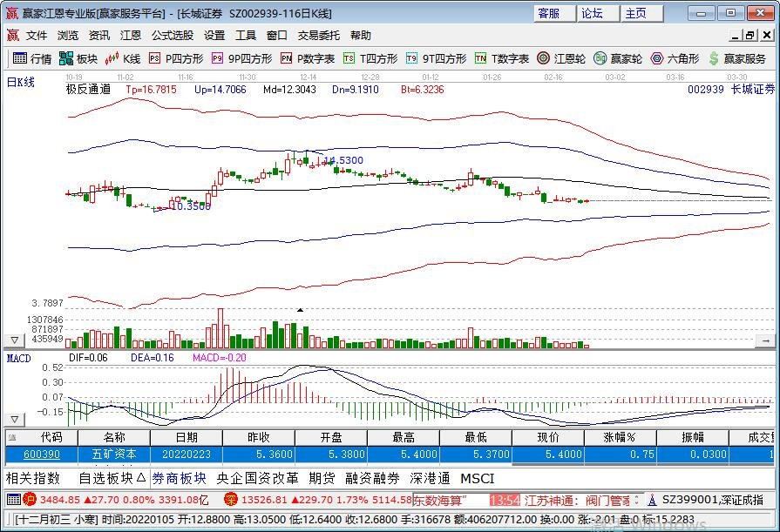Click the 沪 Shanghai index icon in status bar
780x532 pixels.
(30, 499)
